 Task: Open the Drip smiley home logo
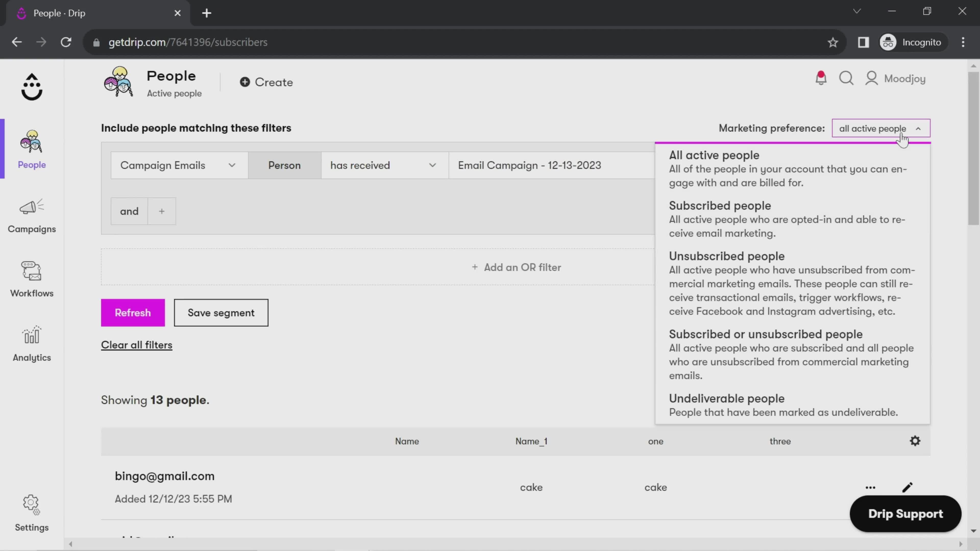point(32,87)
